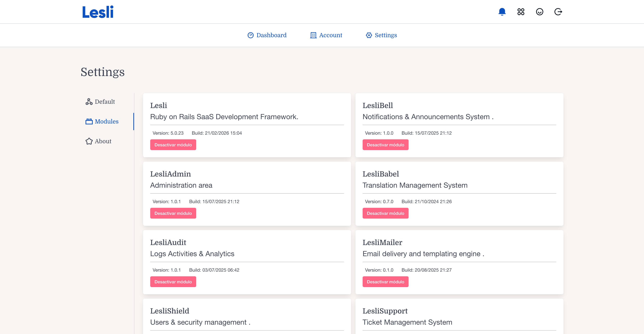
Task: Open the modules grid icon in header
Action: click(521, 12)
